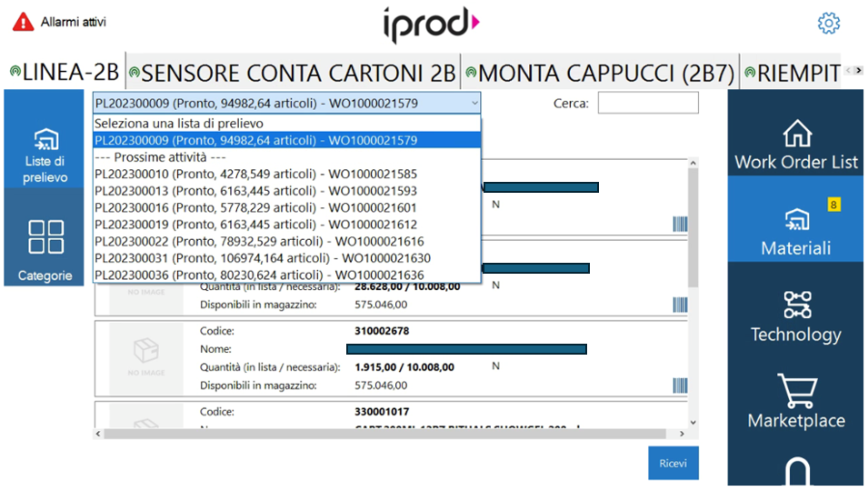Click code 310002678

coord(382,331)
